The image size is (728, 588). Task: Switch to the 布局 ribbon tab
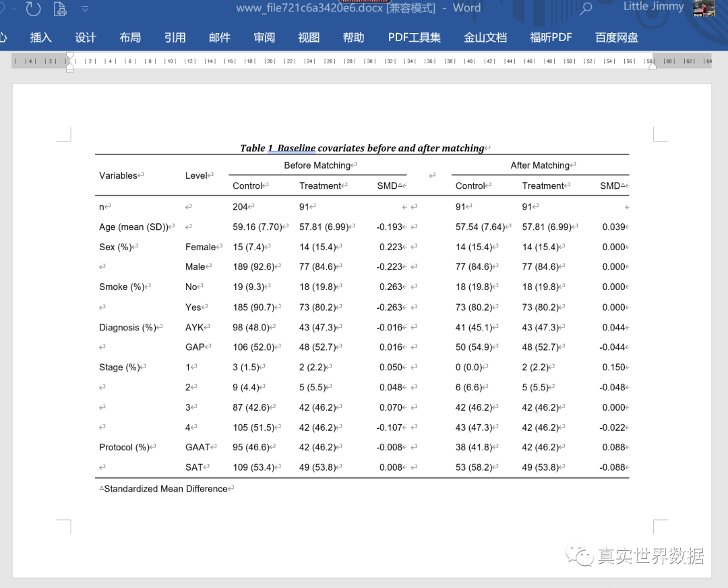pos(130,38)
